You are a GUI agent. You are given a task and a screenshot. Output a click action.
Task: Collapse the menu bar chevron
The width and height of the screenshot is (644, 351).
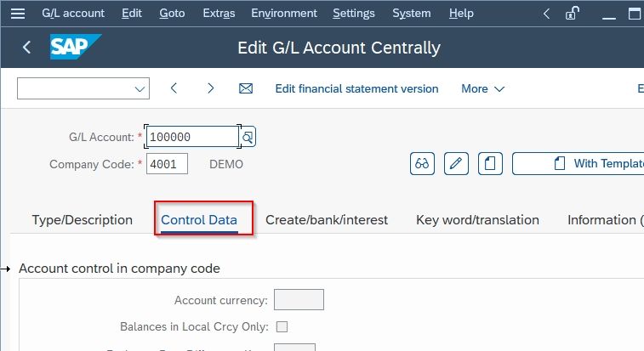tap(546, 14)
